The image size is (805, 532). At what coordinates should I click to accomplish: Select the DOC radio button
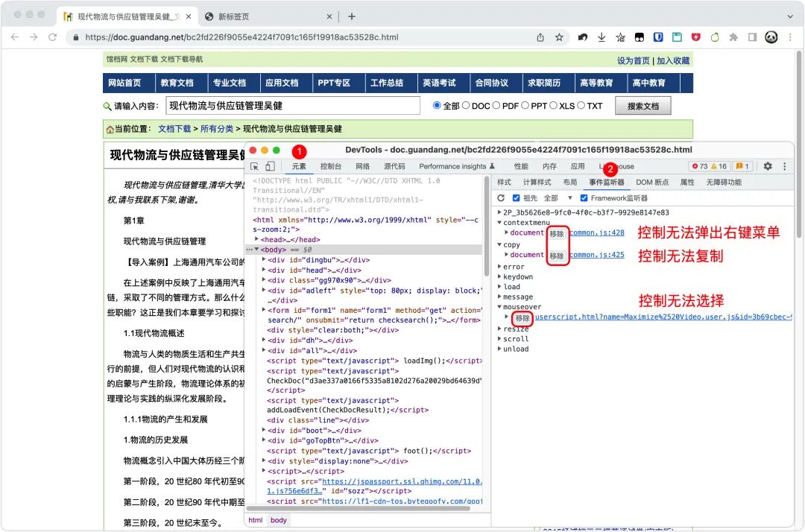coord(466,105)
